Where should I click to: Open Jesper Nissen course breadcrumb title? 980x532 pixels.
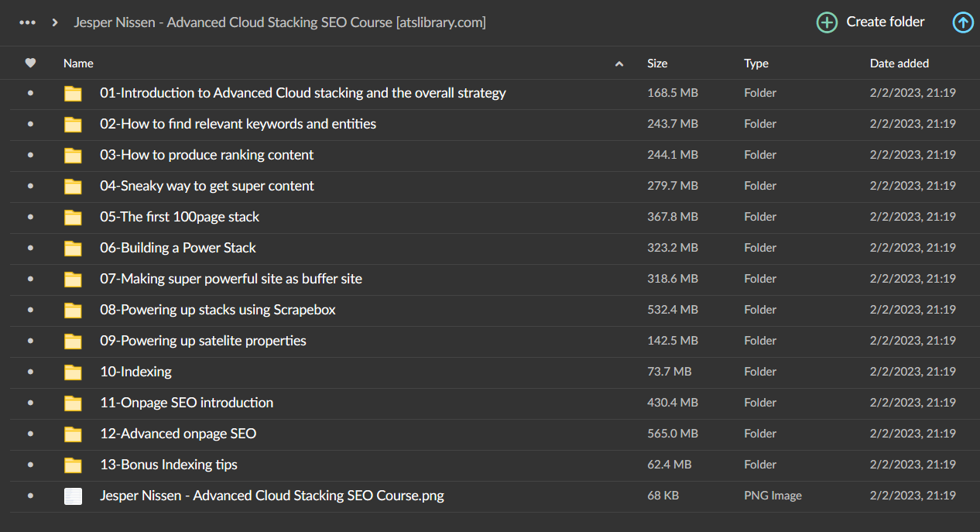pyautogui.click(x=279, y=22)
